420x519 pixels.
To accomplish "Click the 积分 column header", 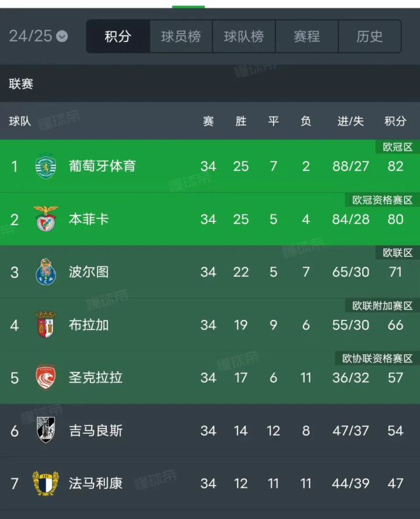I will point(395,121).
